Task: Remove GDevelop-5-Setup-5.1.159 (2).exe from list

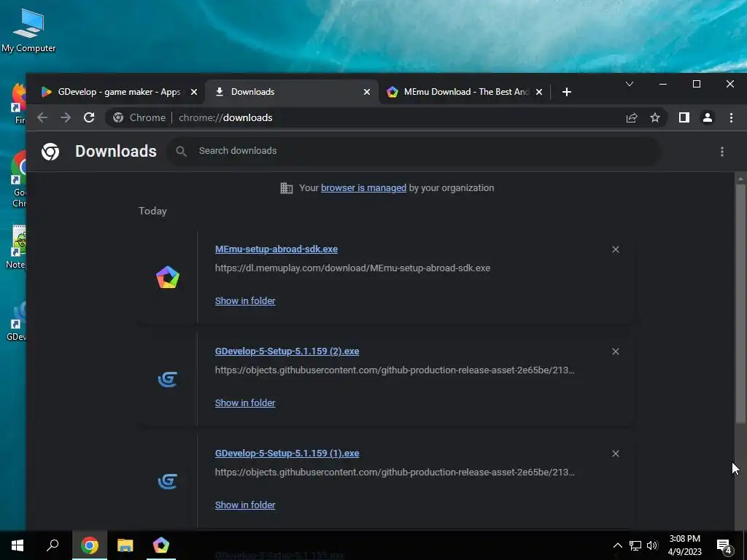Action: tap(616, 351)
